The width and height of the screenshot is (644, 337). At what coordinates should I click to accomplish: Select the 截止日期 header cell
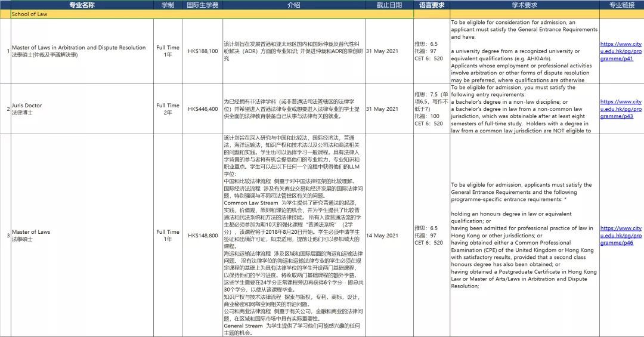tap(389, 5)
